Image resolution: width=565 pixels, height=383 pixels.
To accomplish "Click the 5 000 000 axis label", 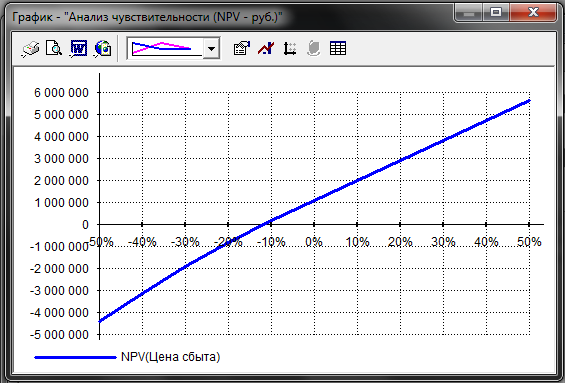I will [61, 115].
